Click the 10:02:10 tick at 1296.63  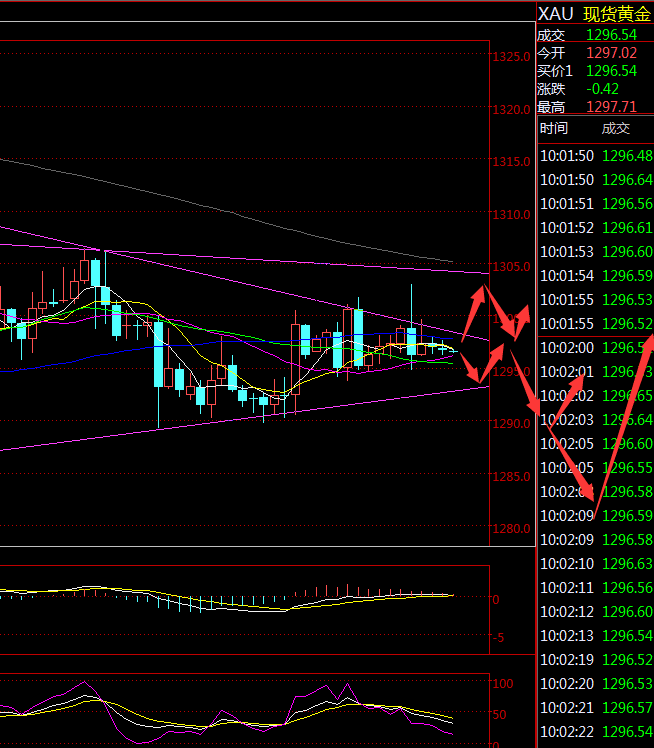click(595, 564)
